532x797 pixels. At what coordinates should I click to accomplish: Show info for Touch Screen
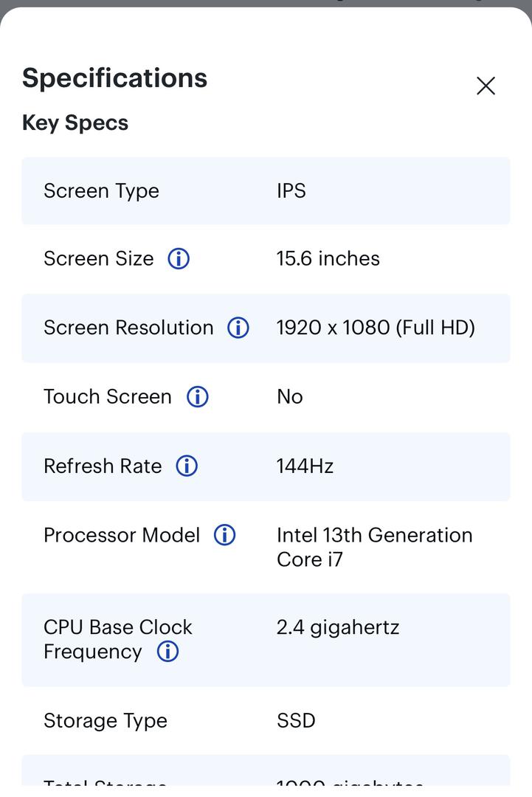coord(198,397)
